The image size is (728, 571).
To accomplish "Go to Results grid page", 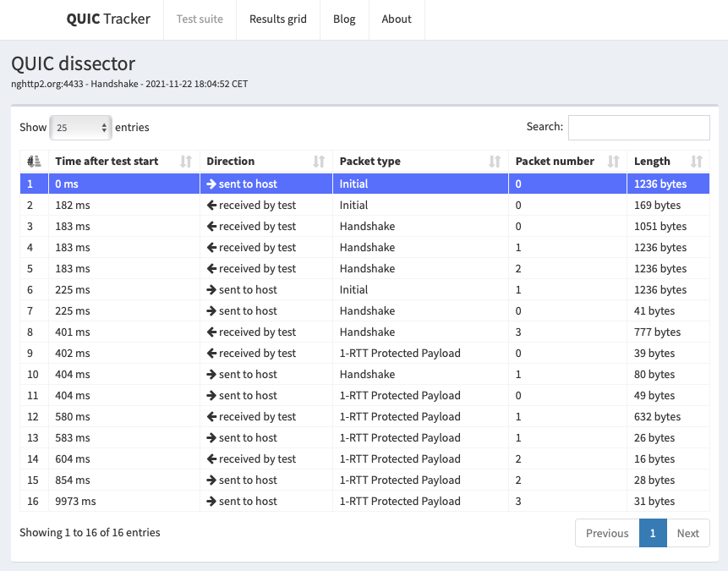I will 278,19.
